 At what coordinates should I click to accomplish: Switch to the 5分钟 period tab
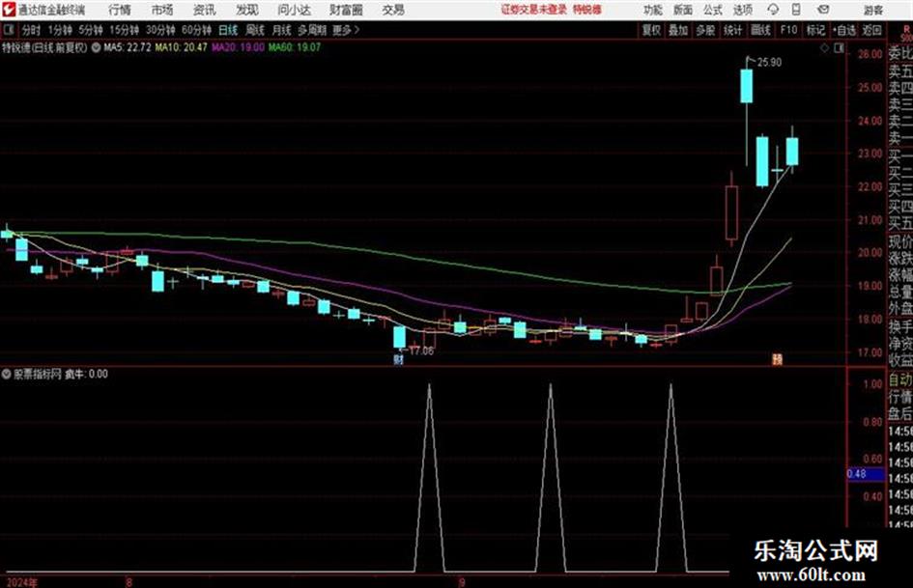pos(91,30)
